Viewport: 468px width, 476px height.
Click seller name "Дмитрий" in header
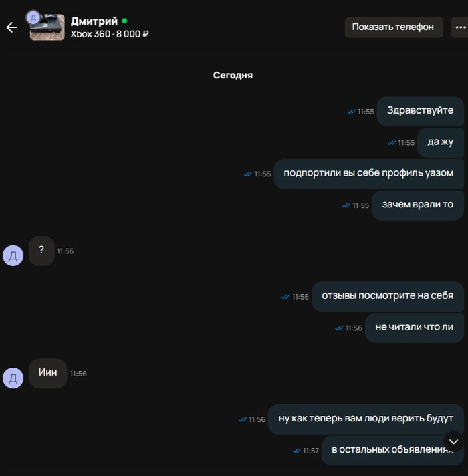[94, 21]
